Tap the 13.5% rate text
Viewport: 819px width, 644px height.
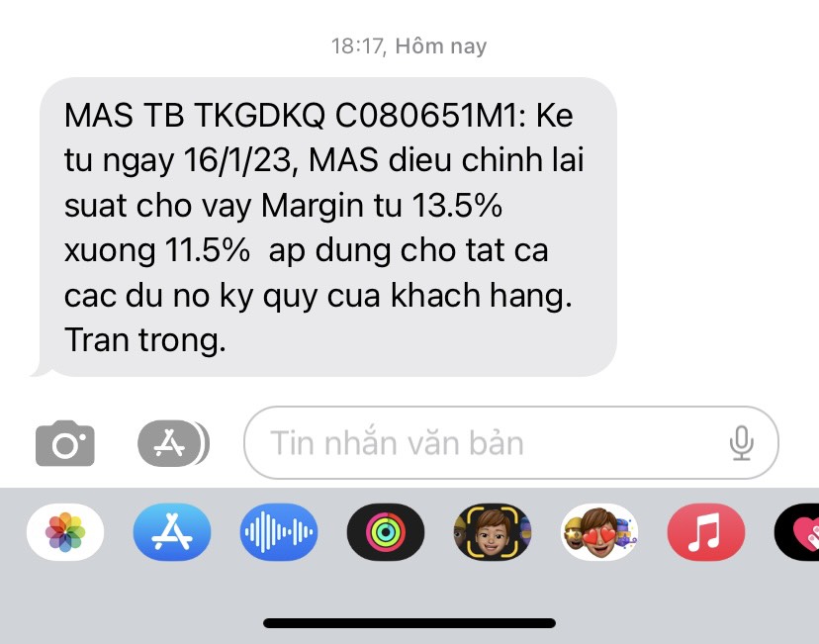point(457,205)
